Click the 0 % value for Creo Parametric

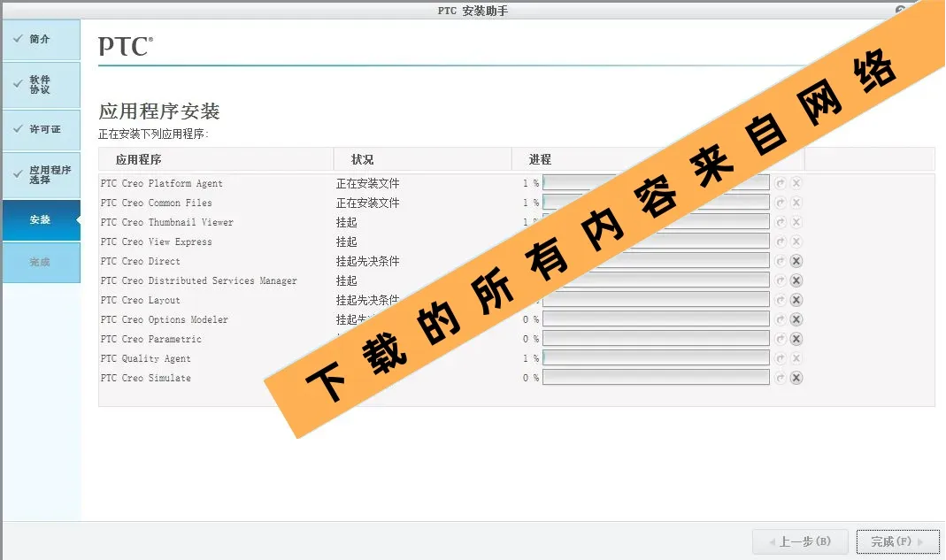(531, 339)
